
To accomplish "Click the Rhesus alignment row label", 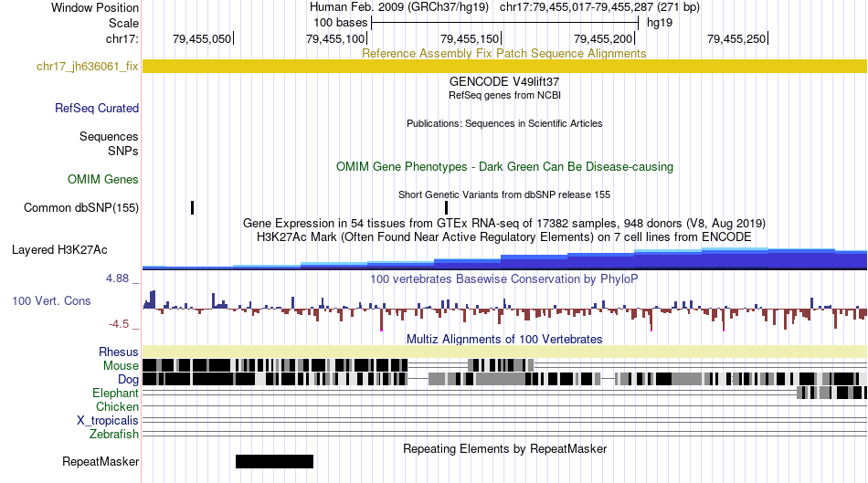I will click(119, 352).
